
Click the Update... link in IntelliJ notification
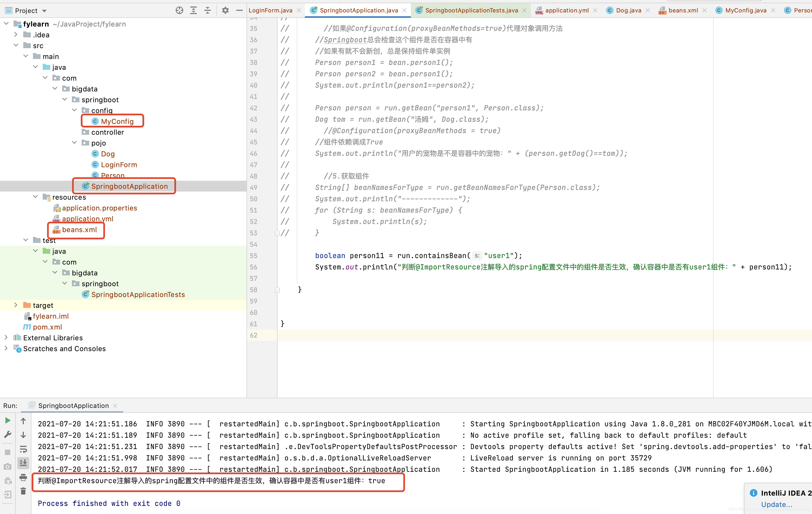pos(777,505)
